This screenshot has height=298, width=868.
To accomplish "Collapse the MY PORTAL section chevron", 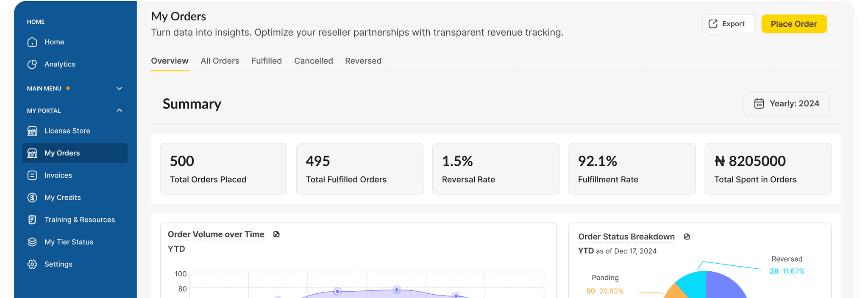I will [119, 110].
